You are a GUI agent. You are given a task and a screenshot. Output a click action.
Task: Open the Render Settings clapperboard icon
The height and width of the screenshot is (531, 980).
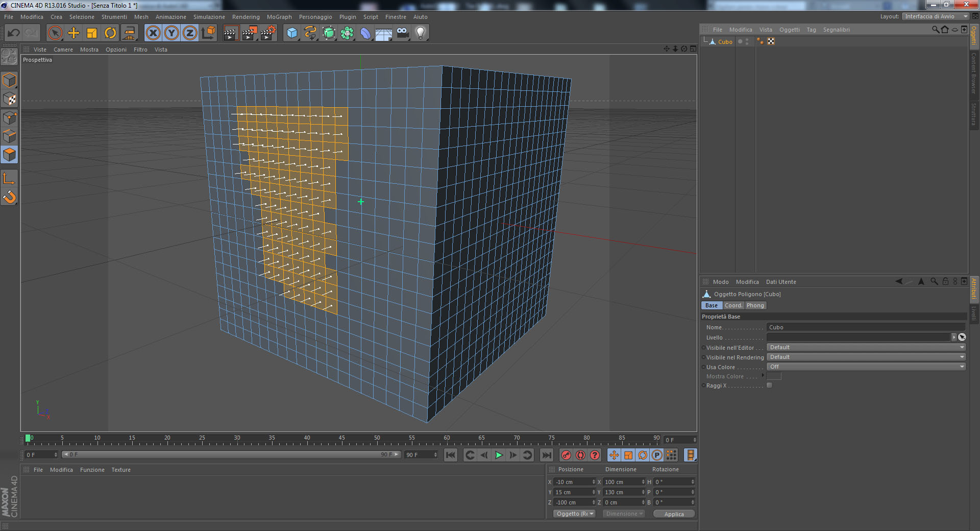click(x=268, y=33)
